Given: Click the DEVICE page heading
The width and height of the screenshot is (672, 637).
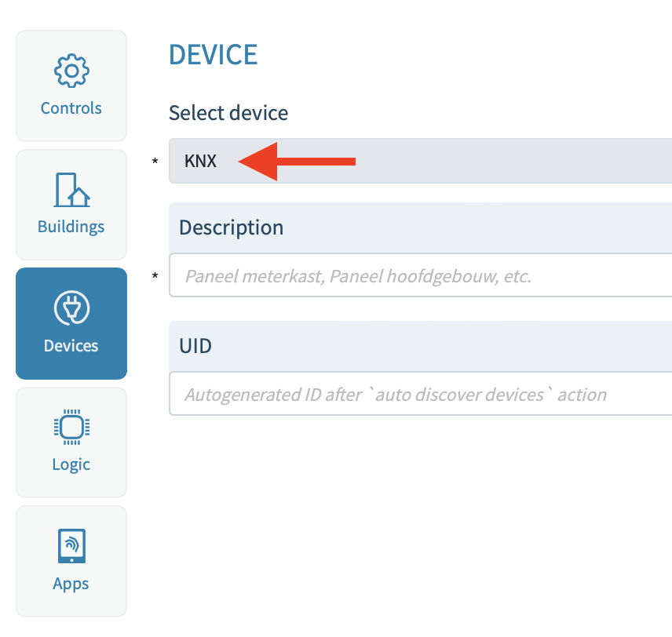Looking at the screenshot, I should [x=214, y=55].
